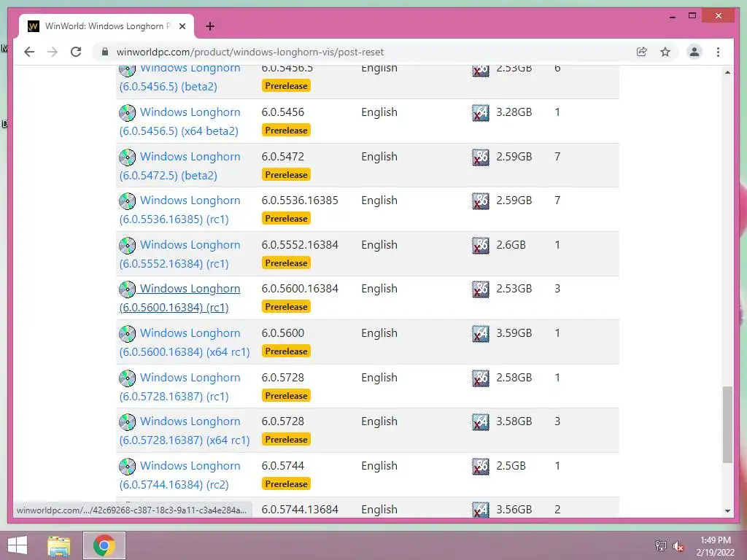Open File Explorer from the taskbar

[x=59, y=545]
